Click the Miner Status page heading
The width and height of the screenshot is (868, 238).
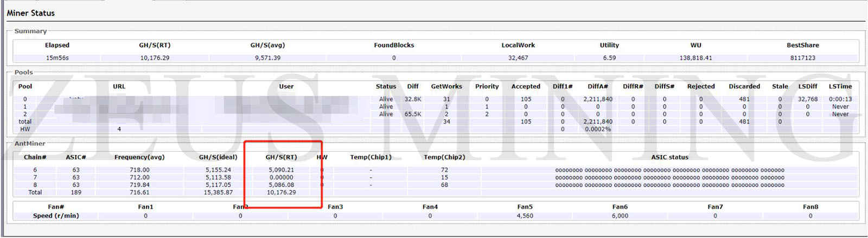[31, 12]
